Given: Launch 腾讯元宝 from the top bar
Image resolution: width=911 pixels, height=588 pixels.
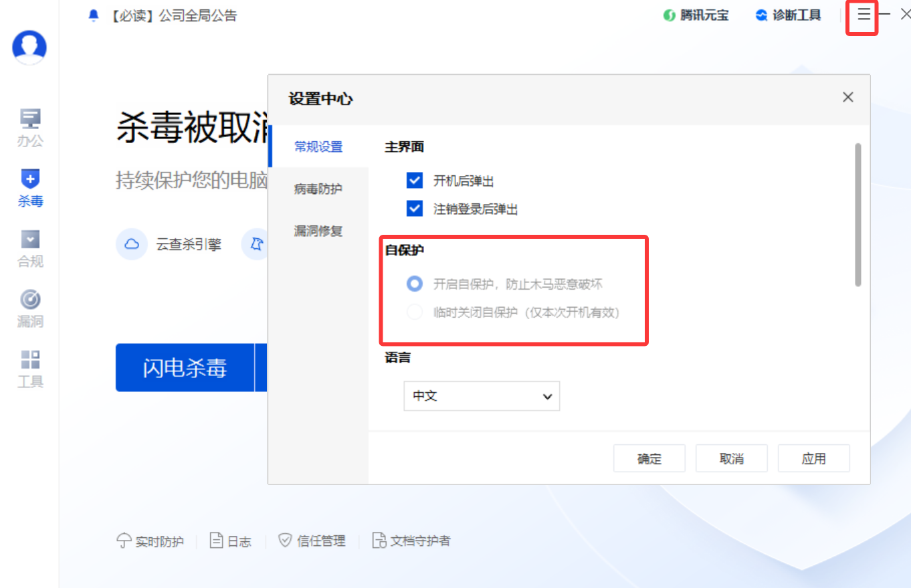Looking at the screenshot, I should tap(696, 15).
